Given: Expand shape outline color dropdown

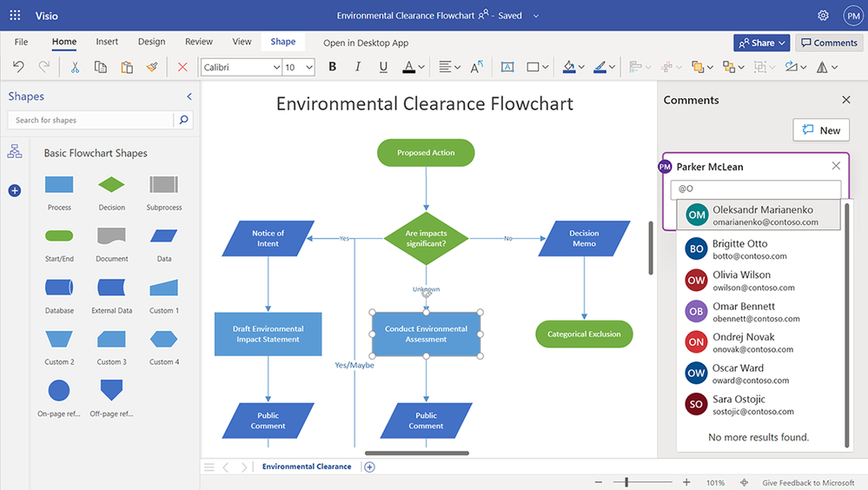Looking at the screenshot, I should (612, 67).
